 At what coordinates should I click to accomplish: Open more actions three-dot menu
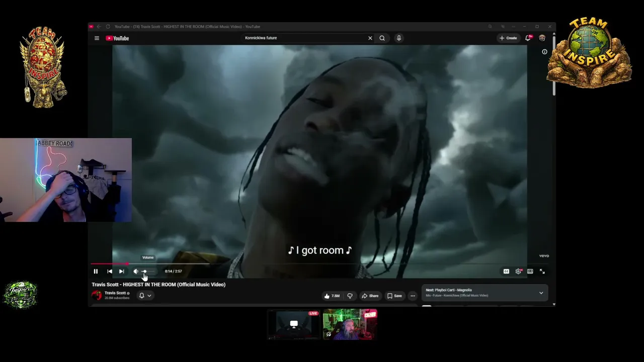tap(413, 296)
